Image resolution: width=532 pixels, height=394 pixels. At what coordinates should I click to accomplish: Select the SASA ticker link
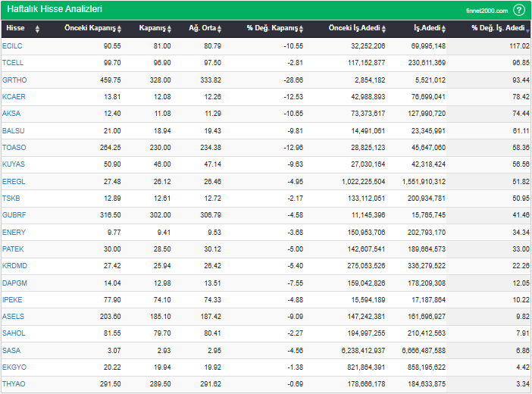click(x=11, y=350)
